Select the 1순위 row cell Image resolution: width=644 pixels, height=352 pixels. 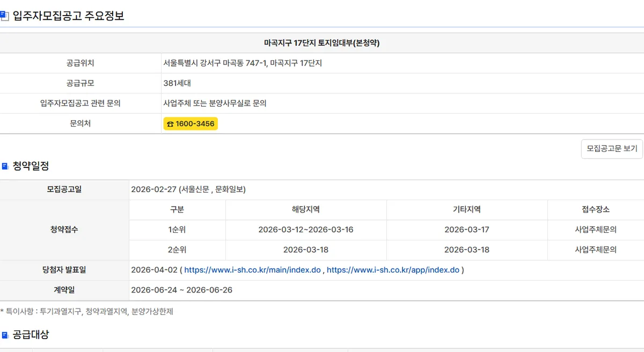pos(177,230)
